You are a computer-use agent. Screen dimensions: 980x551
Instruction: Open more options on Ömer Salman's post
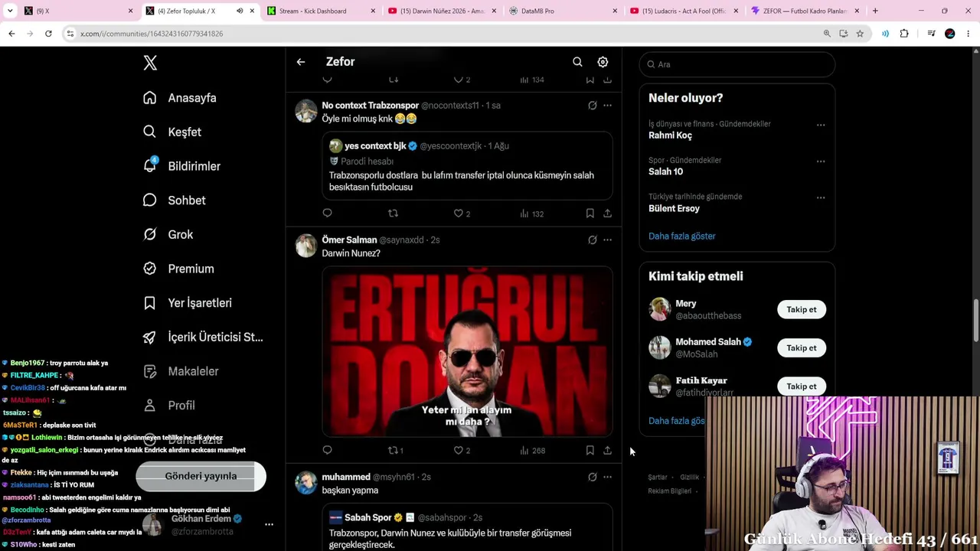(607, 240)
